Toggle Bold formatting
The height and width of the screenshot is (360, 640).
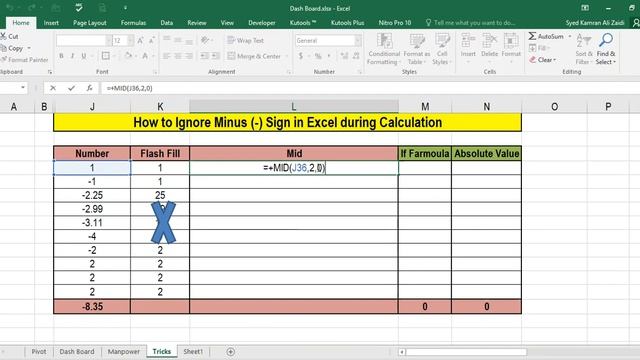(61, 56)
